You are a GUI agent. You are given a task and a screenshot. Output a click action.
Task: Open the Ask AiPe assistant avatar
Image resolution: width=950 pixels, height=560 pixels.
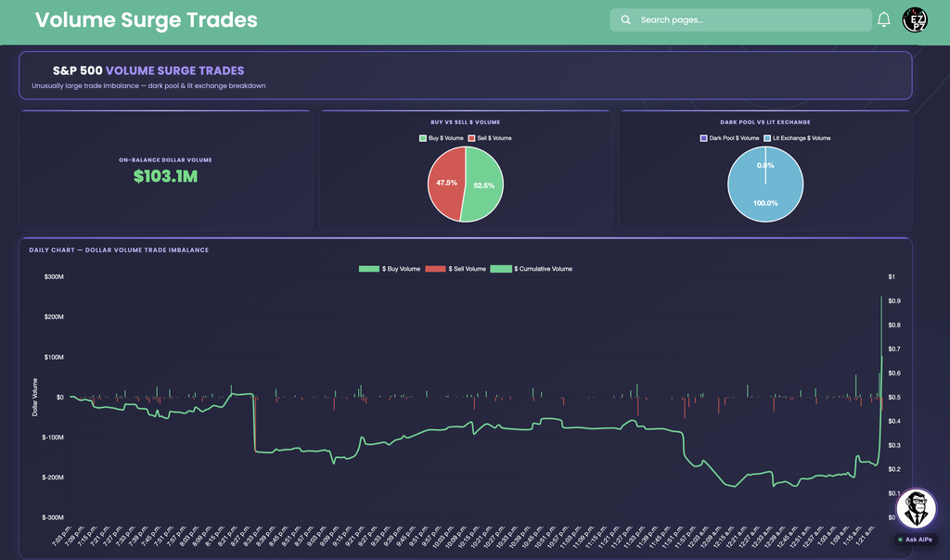pyautogui.click(x=916, y=508)
